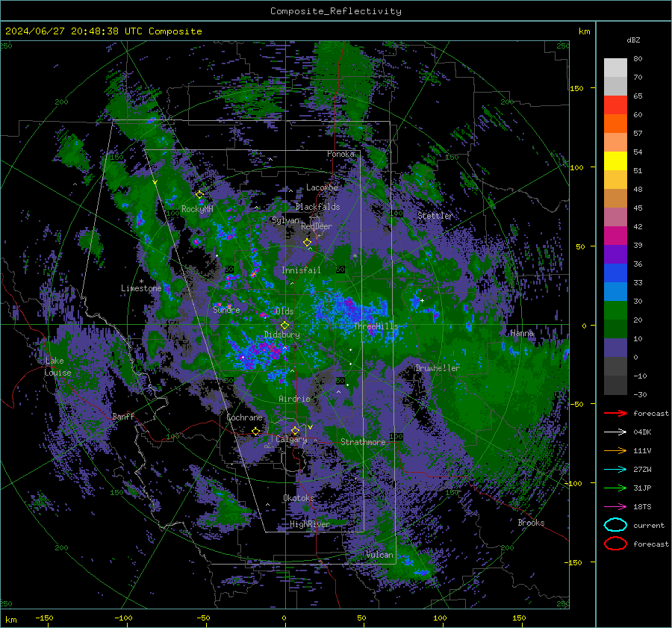Click the RedDeer city label
Viewport: 672px width, 628px height.
317,226
